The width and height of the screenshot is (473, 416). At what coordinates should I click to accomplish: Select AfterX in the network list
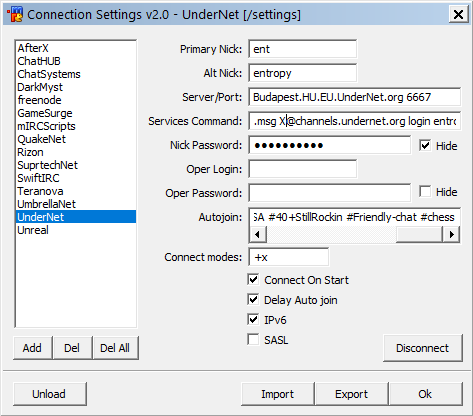tap(76, 48)
